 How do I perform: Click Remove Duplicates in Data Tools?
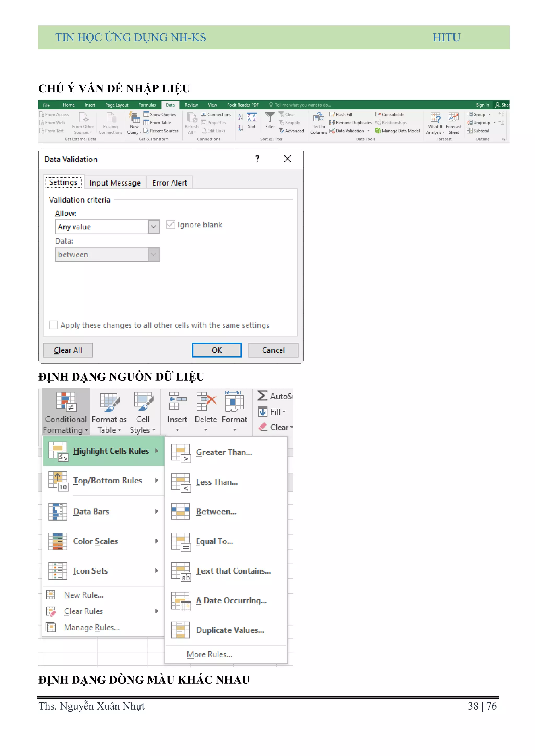click(x=351, y=122)
